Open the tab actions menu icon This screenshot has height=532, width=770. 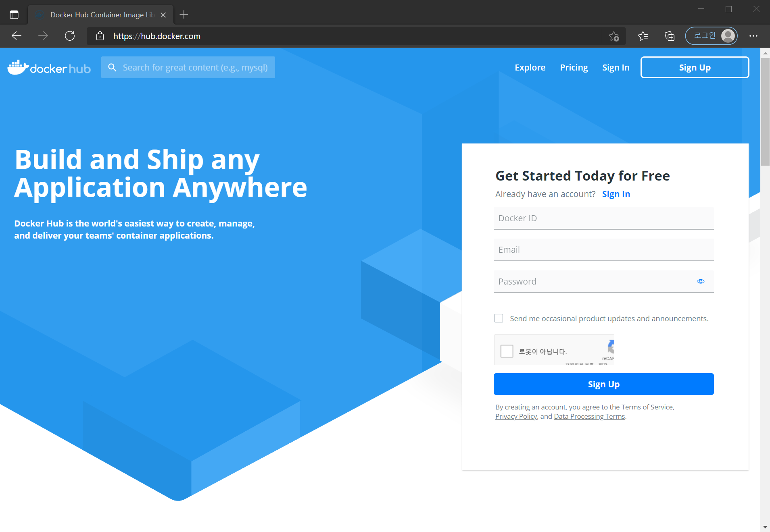tap(14, 15)
